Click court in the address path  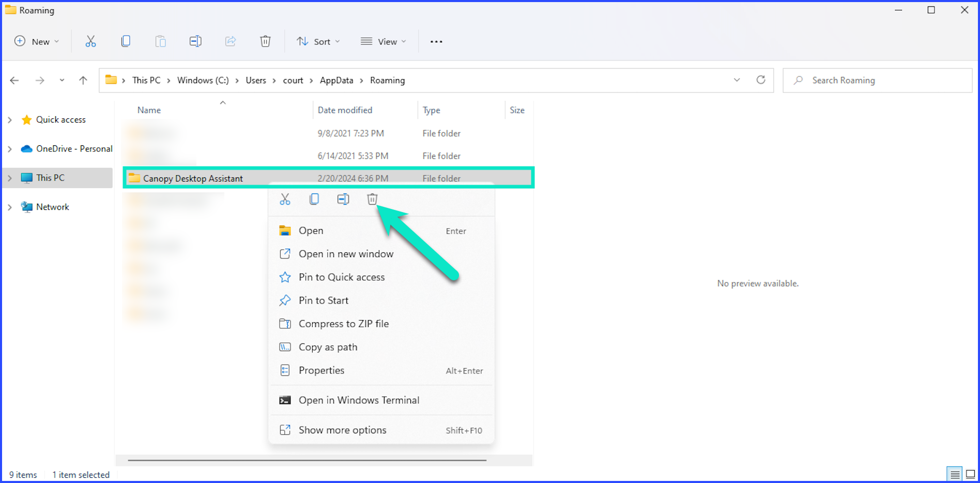tap(293, 80)
